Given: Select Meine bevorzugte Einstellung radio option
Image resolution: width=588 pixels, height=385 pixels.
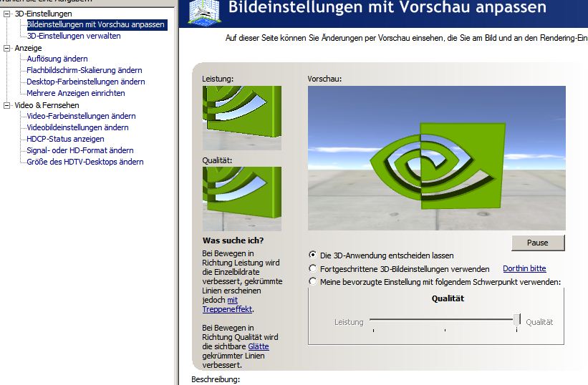Looking at the screenshot, I should (x=312, y=281).
